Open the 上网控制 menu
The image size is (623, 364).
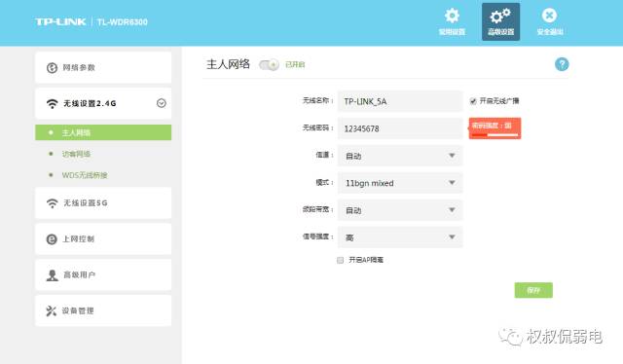103,238
